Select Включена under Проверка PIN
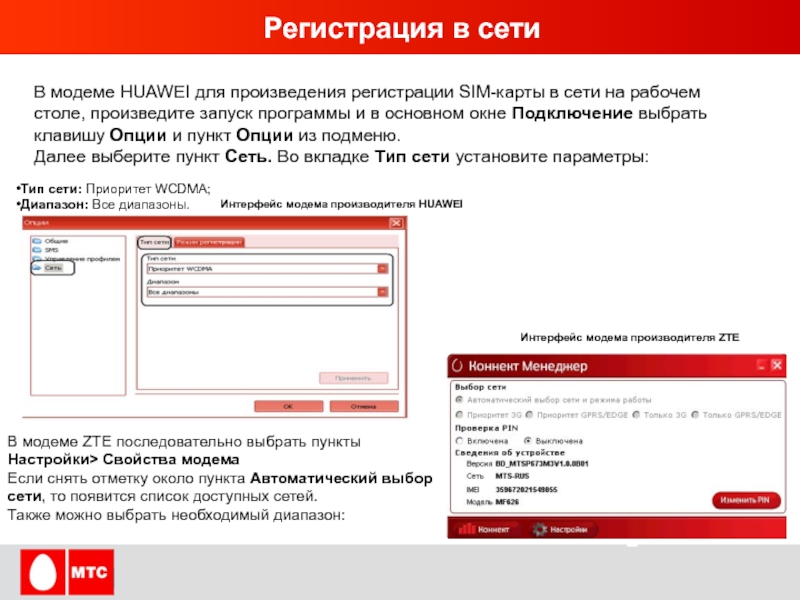The image size is (800, 600). (460, 441)
